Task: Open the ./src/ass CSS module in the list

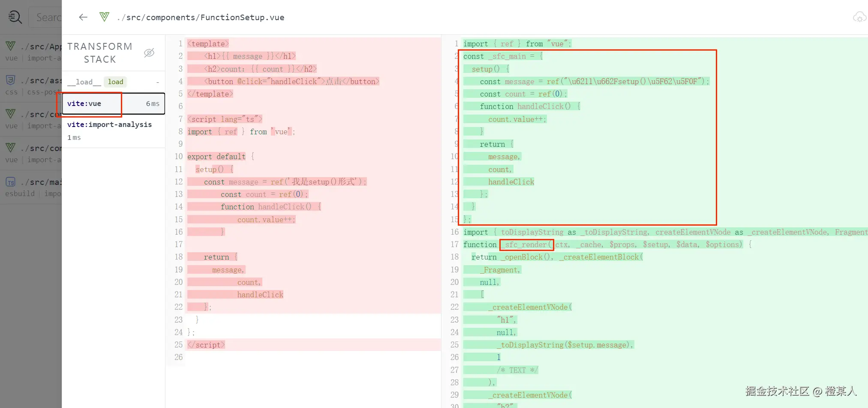Action: tap(31, 85)
